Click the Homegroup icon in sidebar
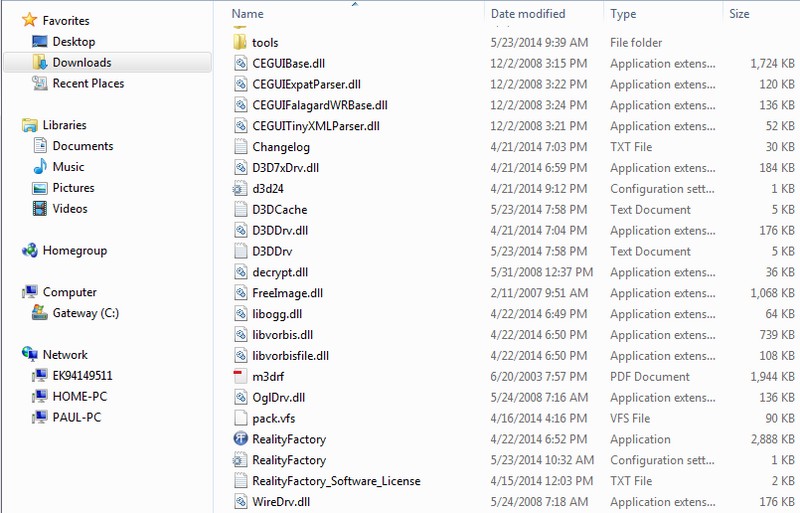This screenshot has width=800, height=513. pyautogui.click(x=29, y=251)
